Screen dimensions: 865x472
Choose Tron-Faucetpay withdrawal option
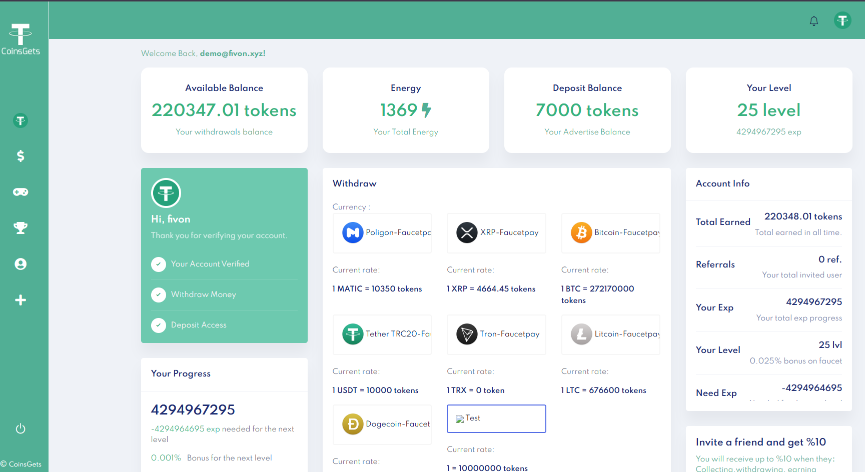(x=496, y=334)
